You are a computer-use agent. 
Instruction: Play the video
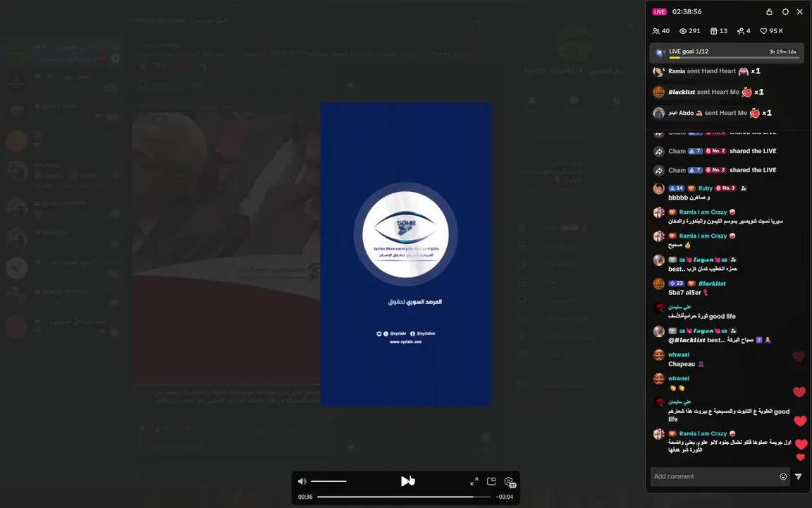[x=406, y=482]
